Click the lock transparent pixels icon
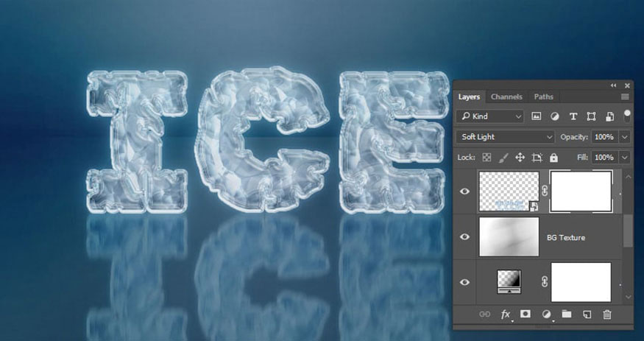Screen dimensions: 644x341 pyautogui.click(x=486, y=158)
